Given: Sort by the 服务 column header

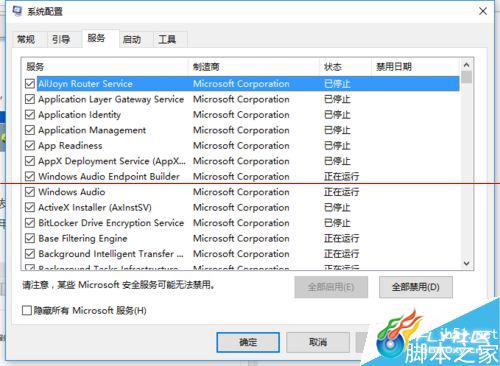Looking at the screenshot, I should (105, 67).
